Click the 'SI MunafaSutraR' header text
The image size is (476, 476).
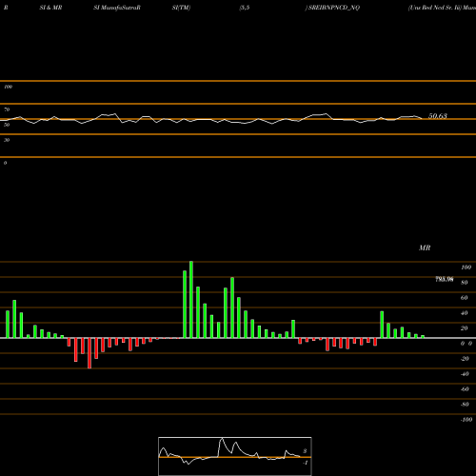tap(117, 8)
